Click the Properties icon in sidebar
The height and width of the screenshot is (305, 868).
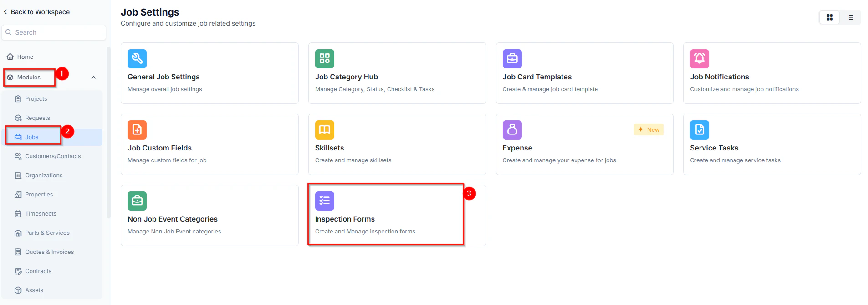[x=18, y=195]
